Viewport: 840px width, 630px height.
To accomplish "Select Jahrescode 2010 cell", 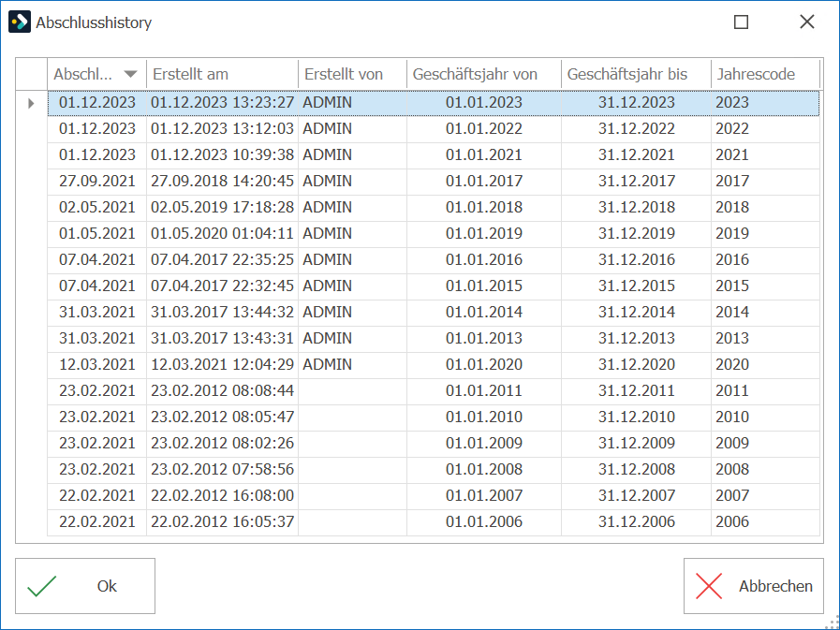I will tap(765, 418).
